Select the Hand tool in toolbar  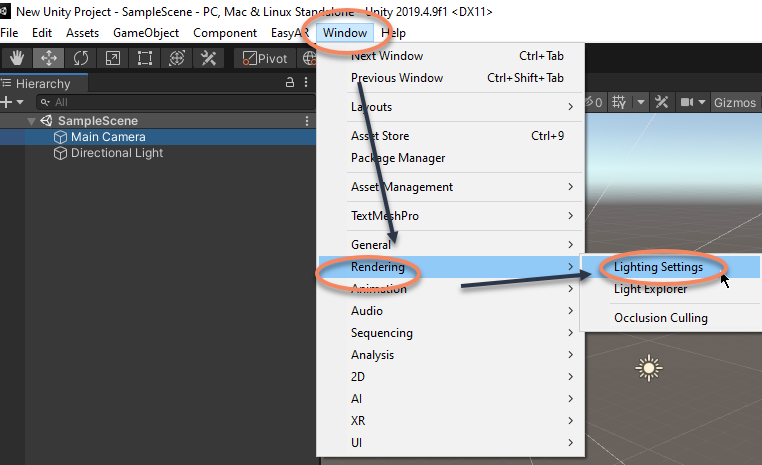17,58
